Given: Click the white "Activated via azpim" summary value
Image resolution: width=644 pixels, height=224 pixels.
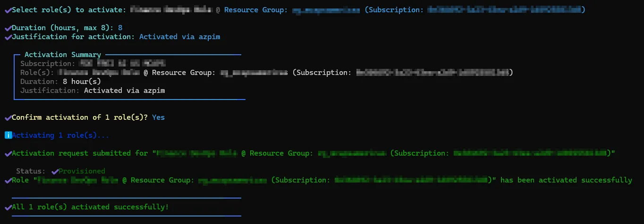Looking at the screenshot, I should coord(124,91).
